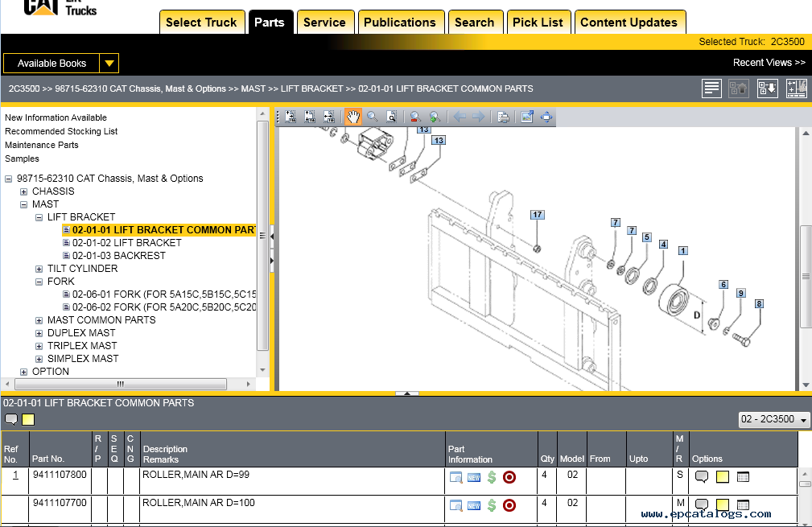
Task: Click the fit-to-window arrows icon
Action: pyautogui.click(x=546, y=117)
